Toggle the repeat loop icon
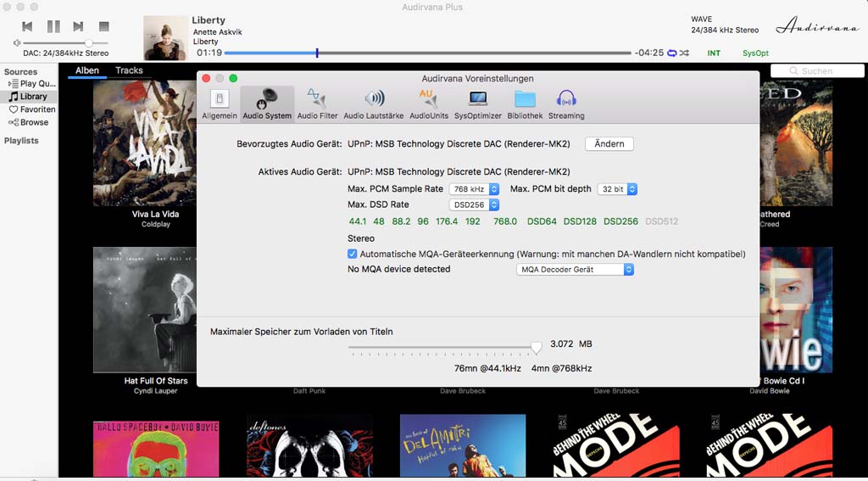 click(672, 53)
